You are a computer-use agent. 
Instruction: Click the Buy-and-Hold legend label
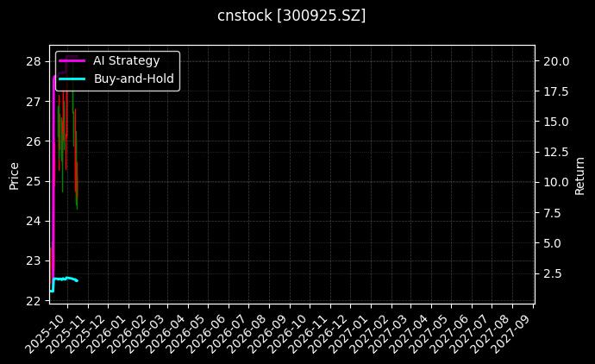(134, 78)
